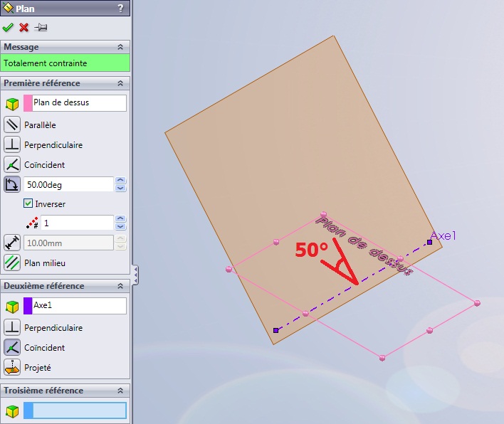Image resolution: width=504 pixels, height=424 pixels.
Task: Increase the angle value with spinner arrow
Action: click(x=120, y=181)
